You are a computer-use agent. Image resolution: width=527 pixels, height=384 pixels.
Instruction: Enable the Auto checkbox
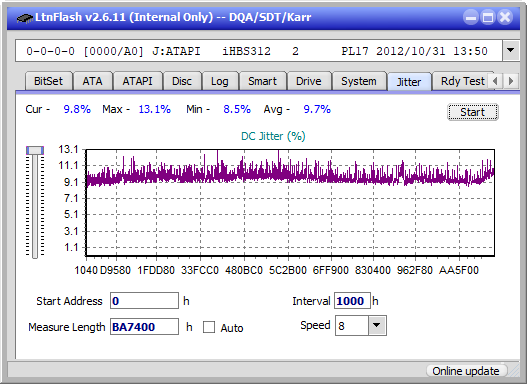point(209,327)
